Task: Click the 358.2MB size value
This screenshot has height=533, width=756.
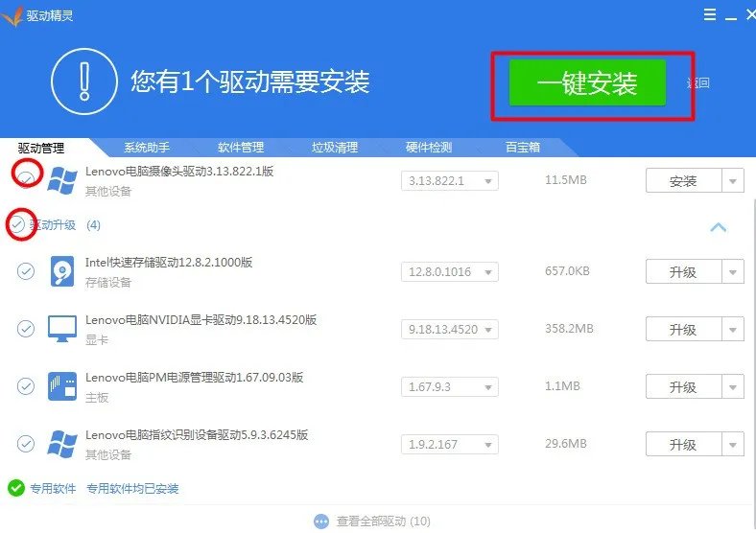Action: click(569, 329)
